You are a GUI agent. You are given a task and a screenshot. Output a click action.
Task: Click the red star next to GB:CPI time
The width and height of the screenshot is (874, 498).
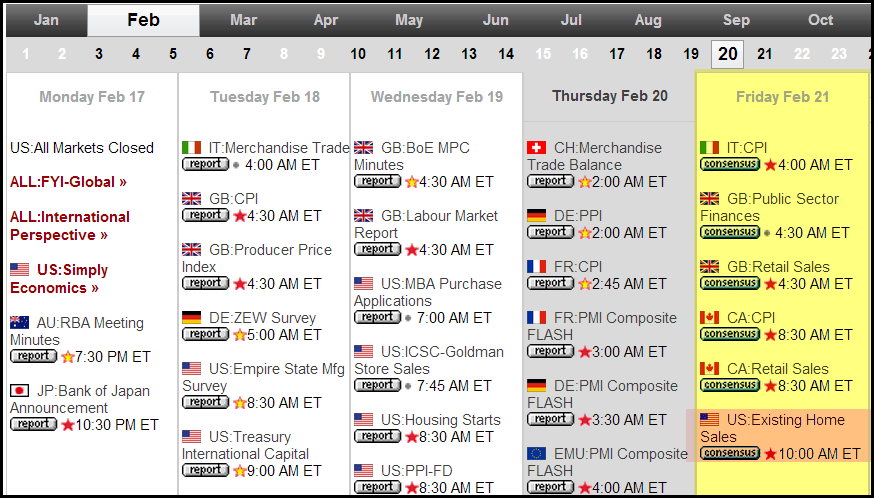click(240, 216)
